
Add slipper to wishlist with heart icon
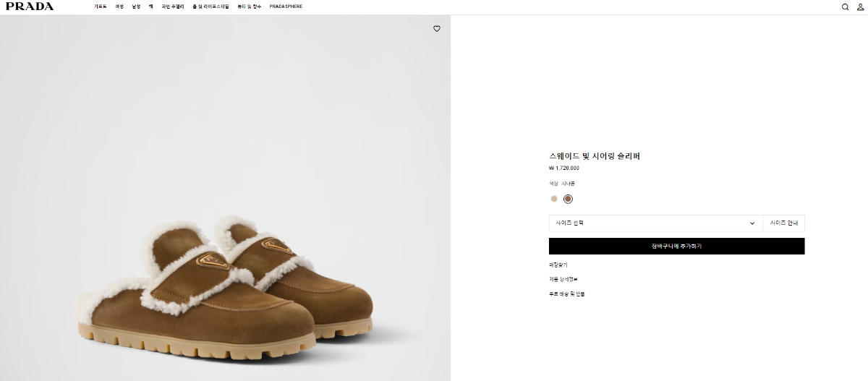(437, 29)
